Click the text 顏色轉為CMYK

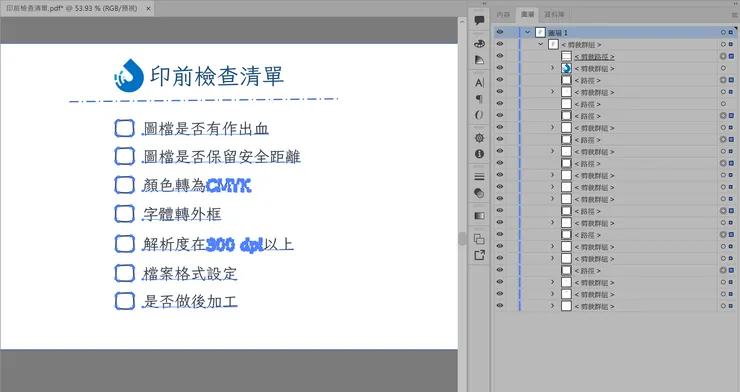point(197,185)
